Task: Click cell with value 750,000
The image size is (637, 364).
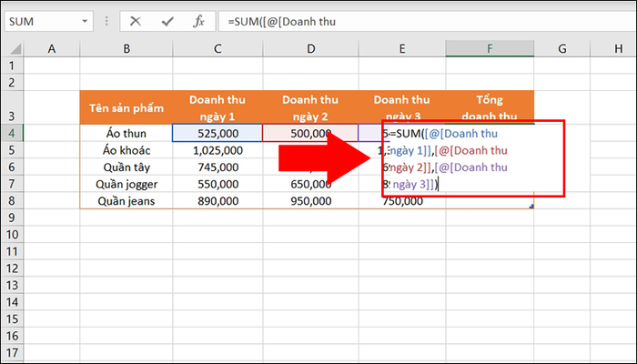Action: click(x=402, y=201)
